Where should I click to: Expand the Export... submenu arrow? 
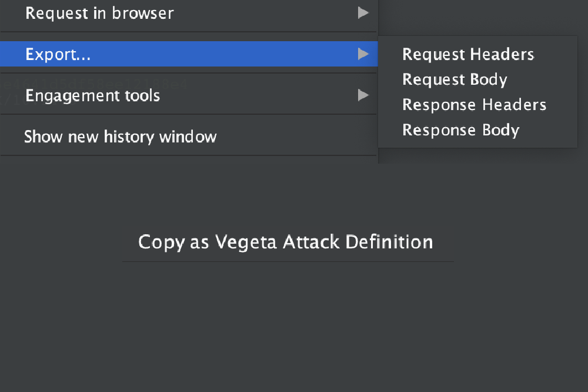tap(363, 54)
